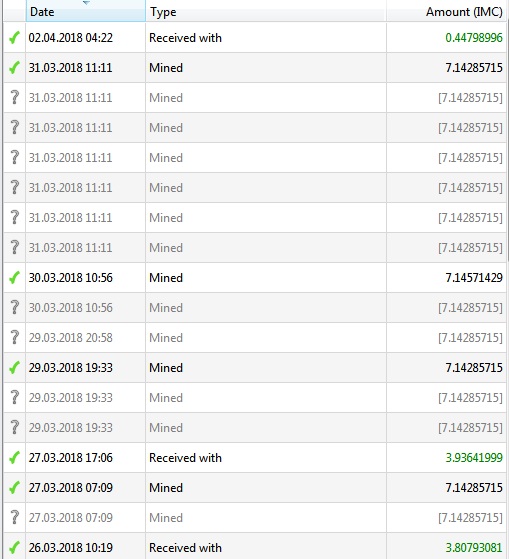
Task: Click the question mark icon on 29.03.2018 20:58 row
Action: pyautogui.click(x=15, y=337)
